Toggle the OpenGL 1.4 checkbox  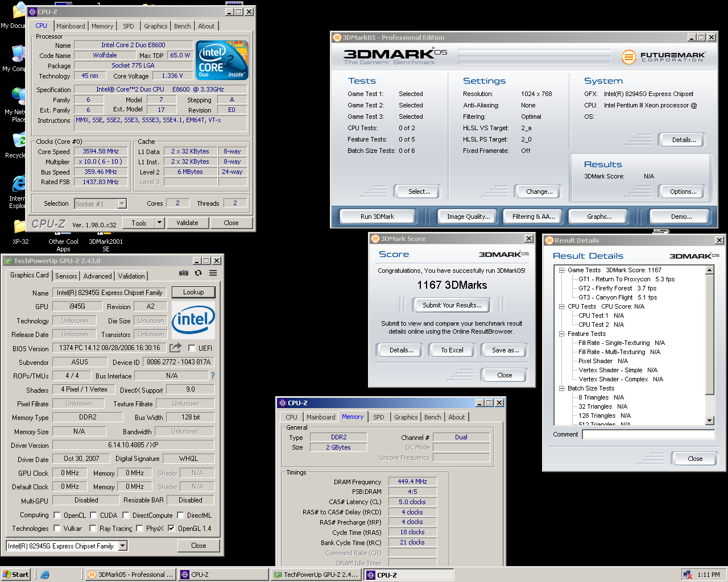171,529
